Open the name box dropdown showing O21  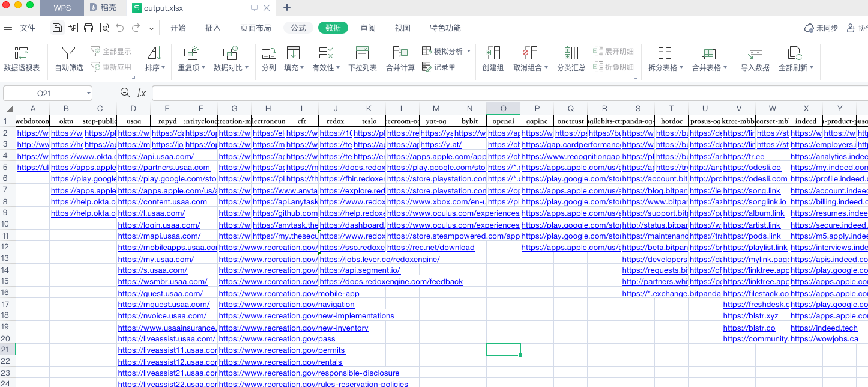pyautogui.click(x=88, y=93)
